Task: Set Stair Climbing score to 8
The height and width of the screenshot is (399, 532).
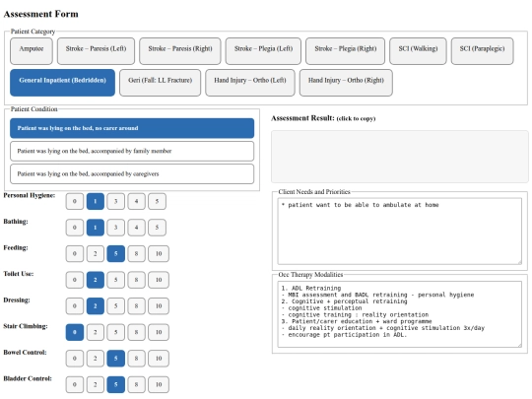Action: 136,332
